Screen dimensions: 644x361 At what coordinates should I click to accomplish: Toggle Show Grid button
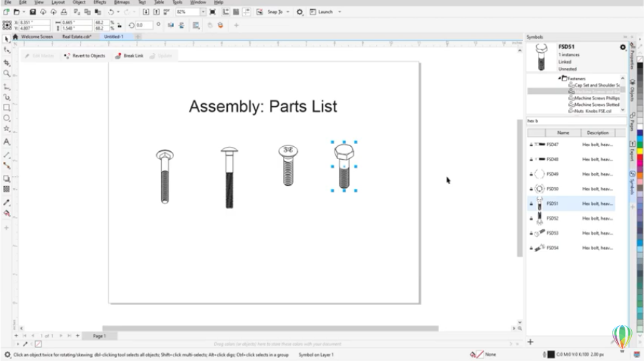(x=236, y=12)
